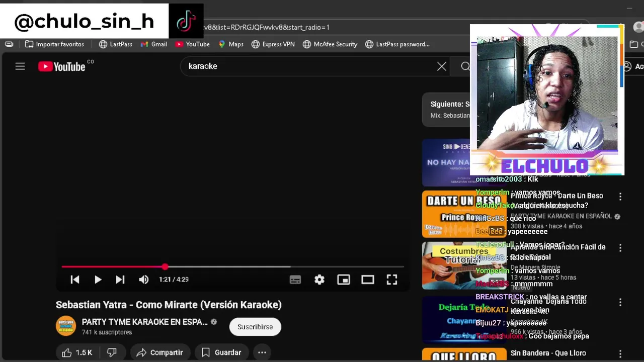
Task: Open the Maps bookmark
Action: [x=231, y=44]
